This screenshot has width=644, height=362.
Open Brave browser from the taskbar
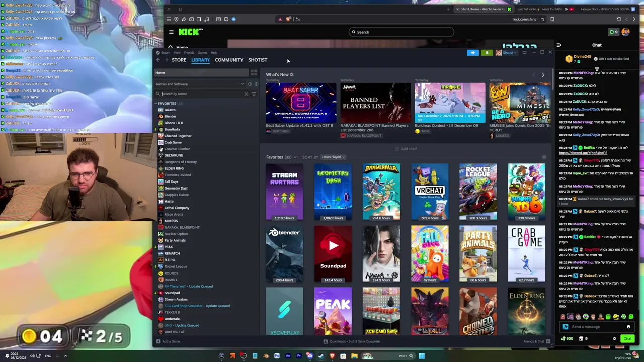pos(332,356)
